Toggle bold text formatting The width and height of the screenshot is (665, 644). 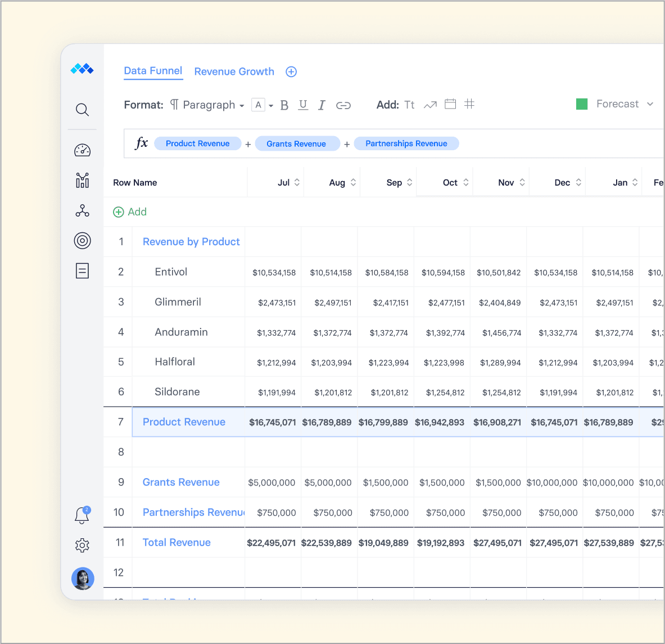click(284, 105)
